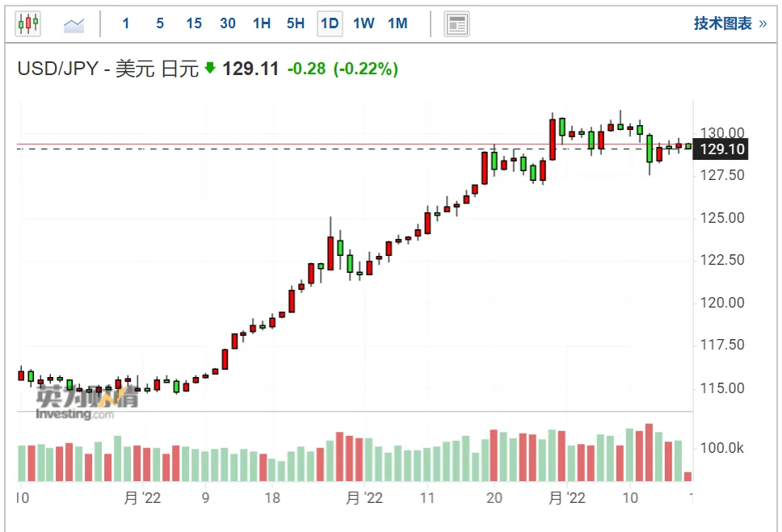
Task: Click the 129.11 current price value
Action: click(x=250, y=69)
